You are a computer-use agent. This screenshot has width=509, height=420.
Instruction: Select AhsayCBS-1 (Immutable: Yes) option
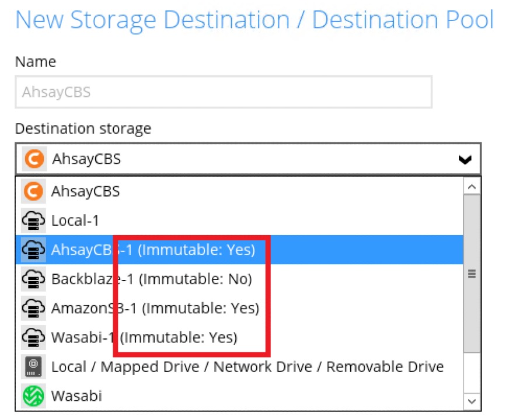pos(153,250)
